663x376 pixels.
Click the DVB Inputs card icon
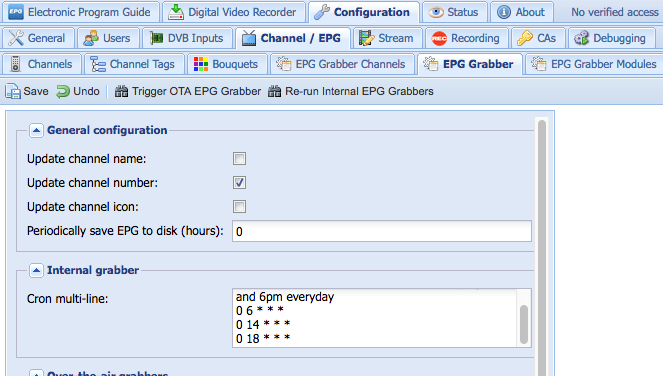(156, 38)
